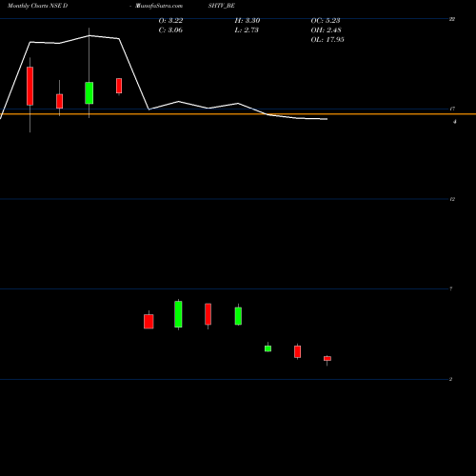Click the 'Monthly Charts NSE D' title text
Image resolution: width=476 pixels, height=476 pixels.
coord(37,6)
